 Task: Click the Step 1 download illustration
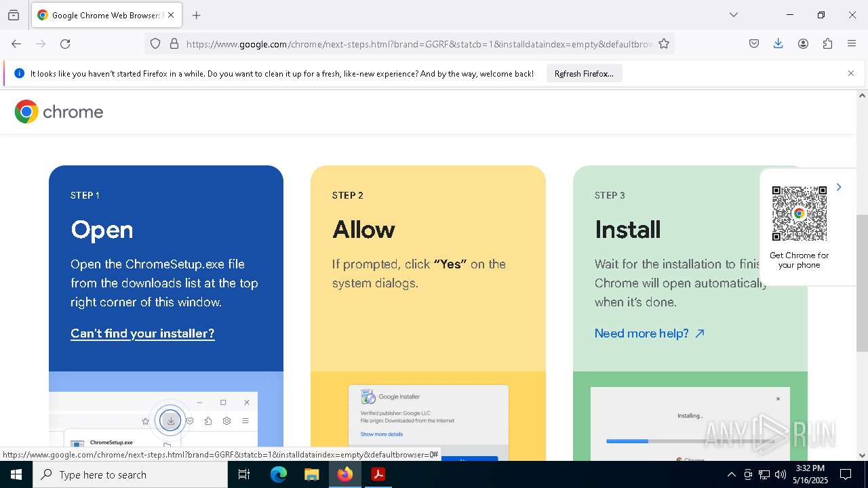tap(166, 416)
